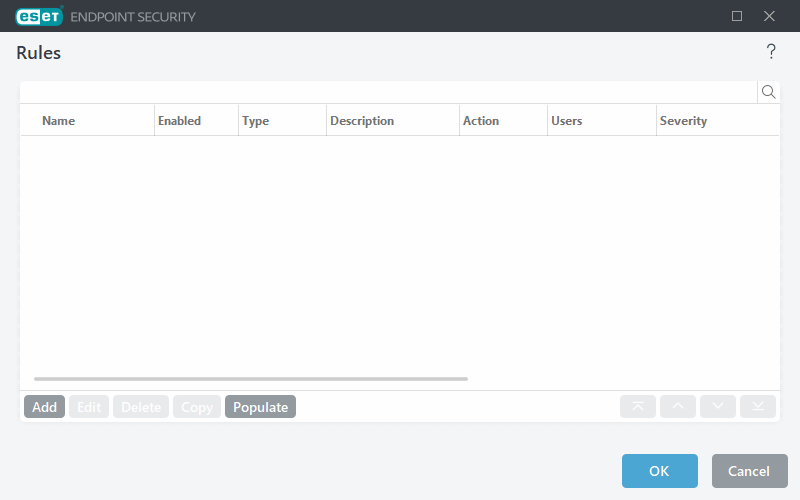Viewport: 800px width, 500px height.
Task: Maximize the ESET Endpoint Security window
Action: point(737,16)
